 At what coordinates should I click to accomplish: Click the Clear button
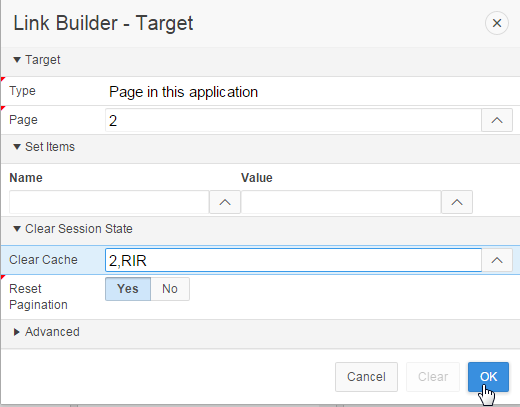(x=433, y=377)
